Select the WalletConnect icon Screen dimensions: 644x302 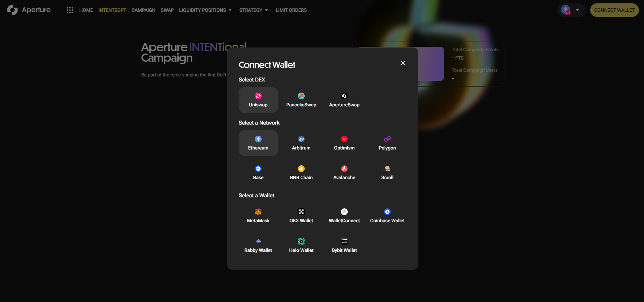344,212
